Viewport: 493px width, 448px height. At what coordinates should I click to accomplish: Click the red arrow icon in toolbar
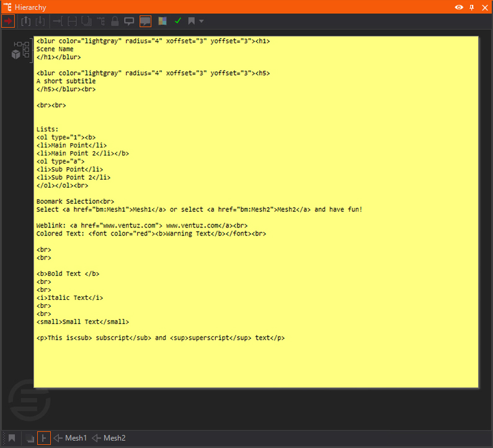(x=8, y=21)
